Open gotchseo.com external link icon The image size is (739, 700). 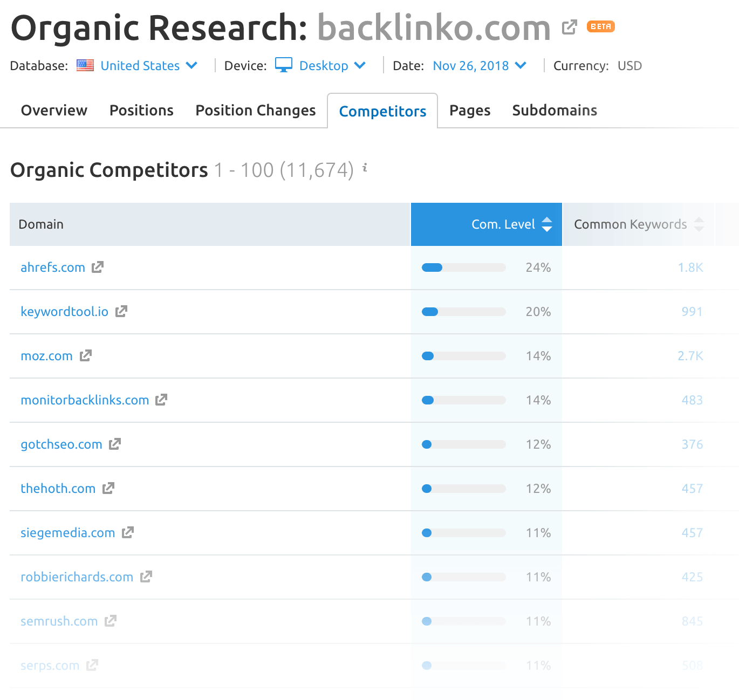(115, 444)
